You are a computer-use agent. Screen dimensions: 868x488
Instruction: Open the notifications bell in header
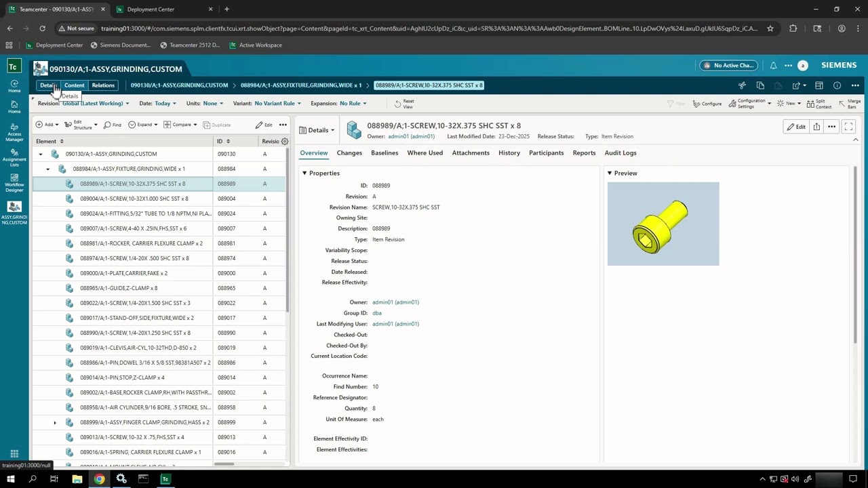(773, 66)
